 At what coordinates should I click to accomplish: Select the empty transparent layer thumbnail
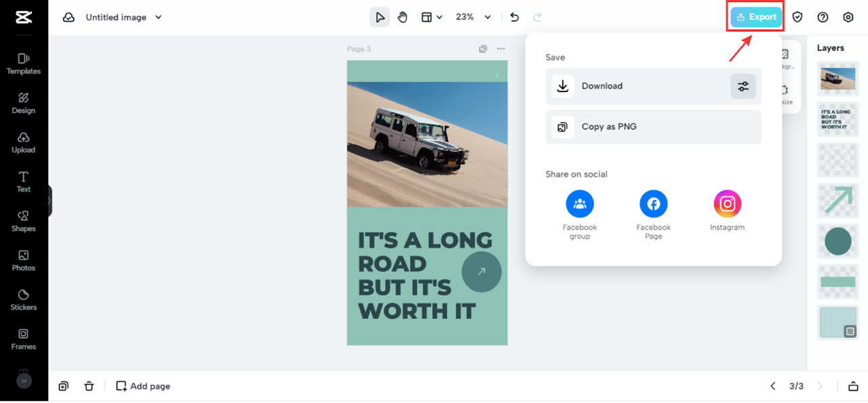click(838, 160)
